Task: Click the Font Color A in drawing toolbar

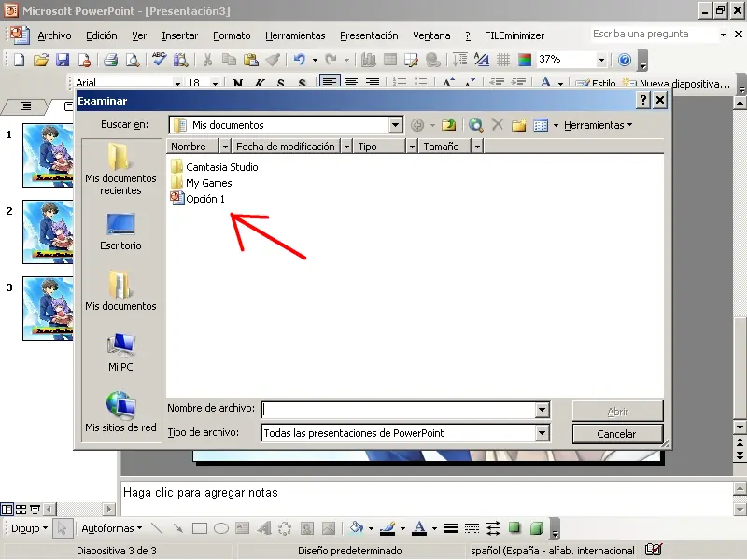Action: point(418,528)
